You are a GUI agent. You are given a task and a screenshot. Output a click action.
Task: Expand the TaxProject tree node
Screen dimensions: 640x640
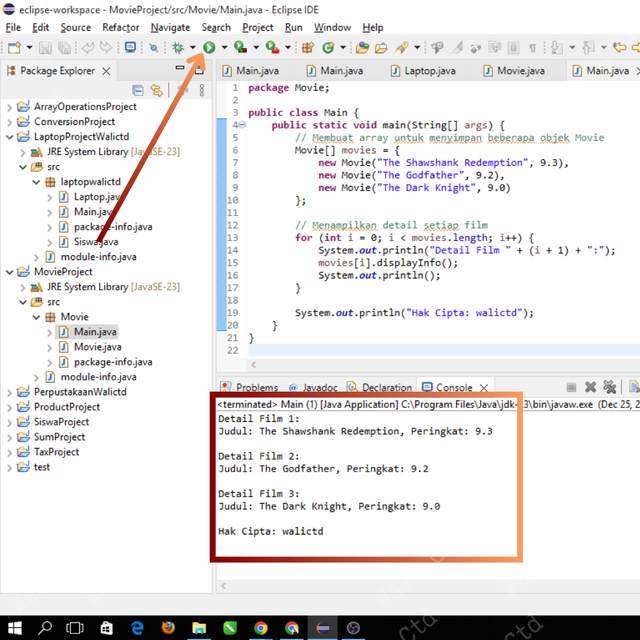pyautogui.click(x=8, y=452)
